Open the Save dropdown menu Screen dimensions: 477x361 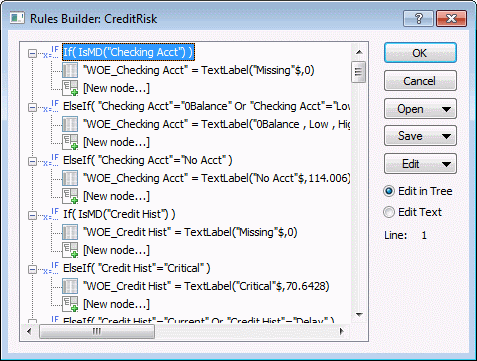click(420, 136)
